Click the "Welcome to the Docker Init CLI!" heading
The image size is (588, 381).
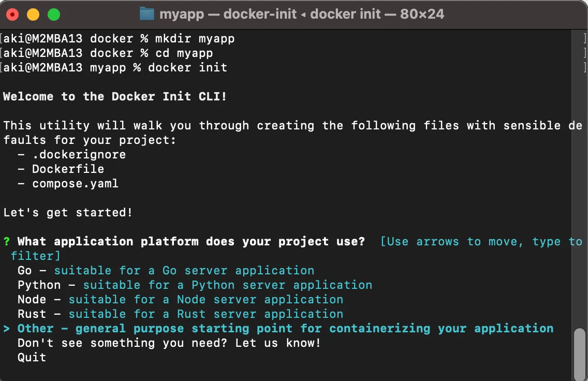[x=115, y=96]
